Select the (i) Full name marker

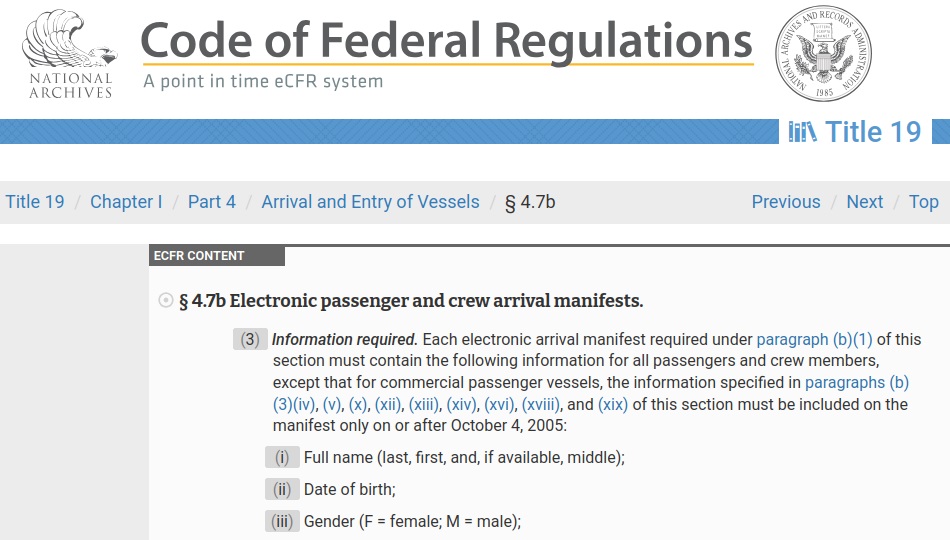282,458
